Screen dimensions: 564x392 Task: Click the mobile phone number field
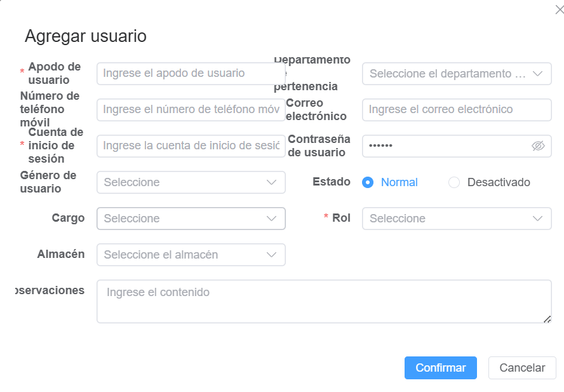(191, 109)
